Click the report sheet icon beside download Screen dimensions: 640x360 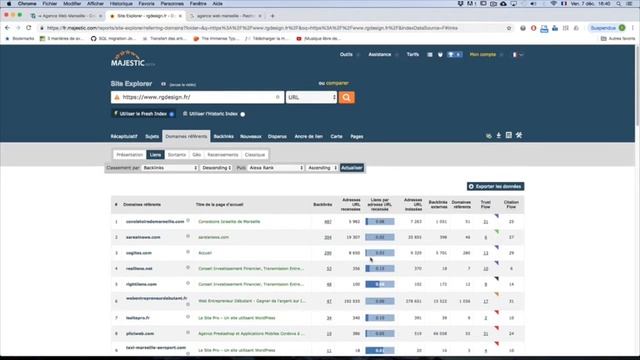[509, 135]
